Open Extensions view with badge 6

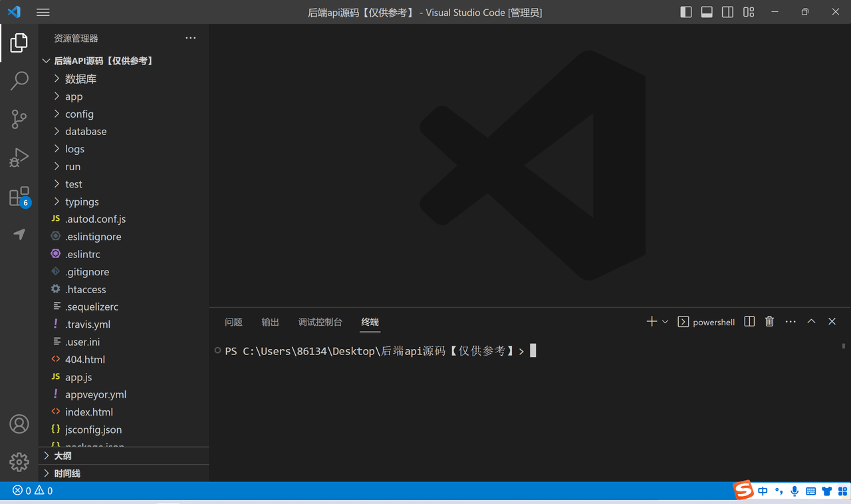pos(19,197)
